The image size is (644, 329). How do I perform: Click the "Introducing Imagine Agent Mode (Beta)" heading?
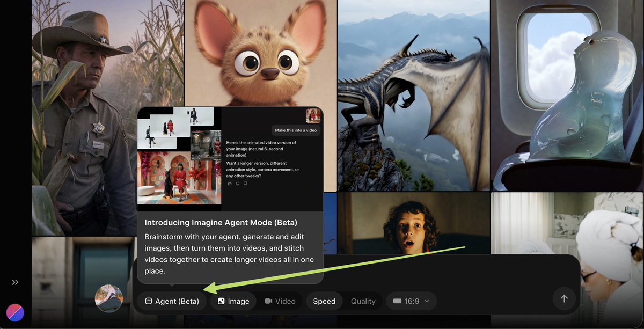(221, 222)
